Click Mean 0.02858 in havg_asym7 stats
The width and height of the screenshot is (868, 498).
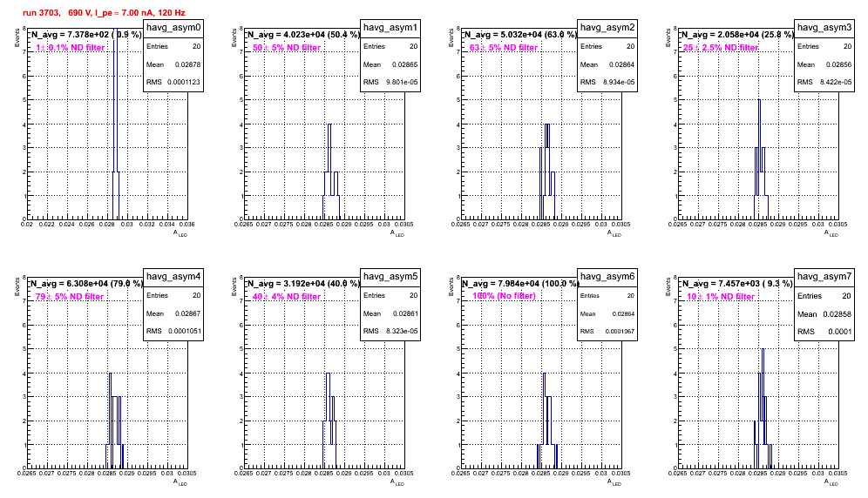coord(824,313)
